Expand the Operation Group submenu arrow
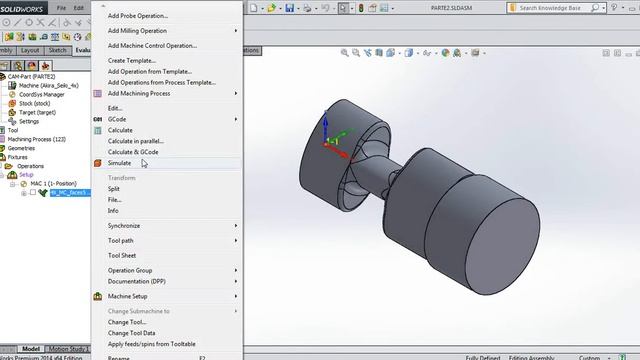Image resolution: width=640 pixels, height=360 pixels. click(236, 270)
